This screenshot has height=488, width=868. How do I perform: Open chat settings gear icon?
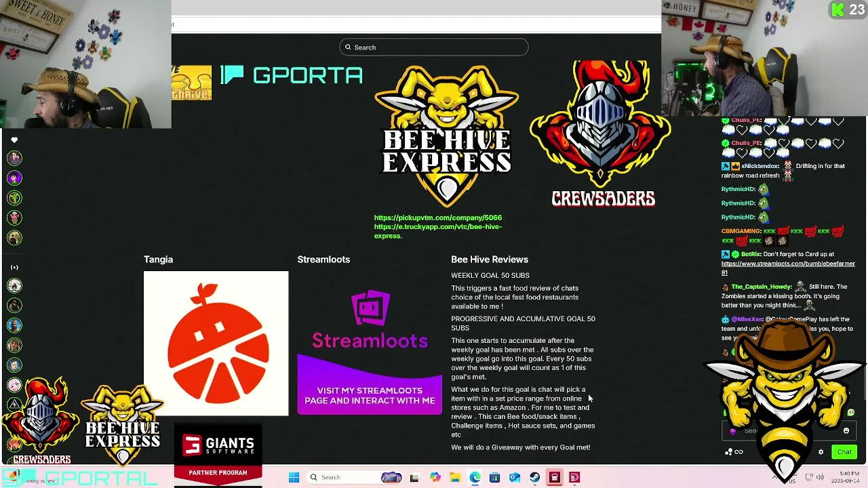tap(821, 452)
